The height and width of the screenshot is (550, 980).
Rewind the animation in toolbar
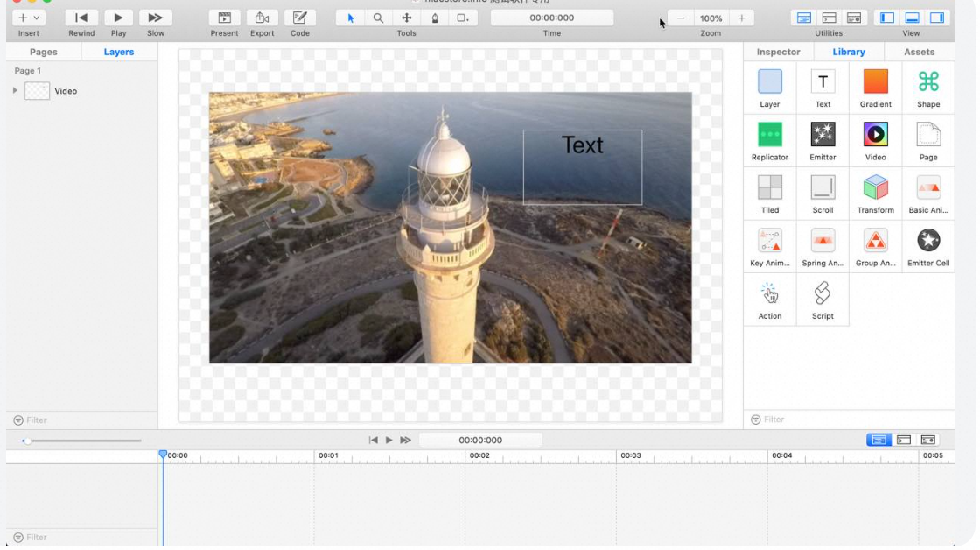pyautogui.click(x=81, y=18)
